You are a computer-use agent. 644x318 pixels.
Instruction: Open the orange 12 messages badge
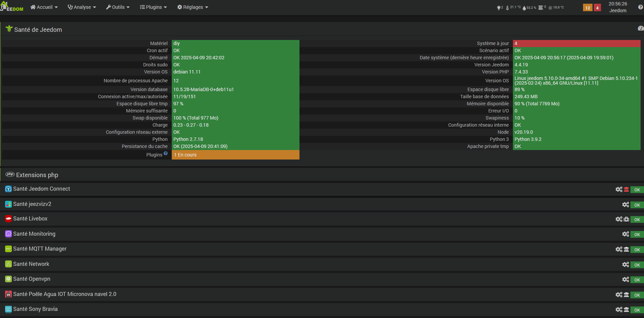point(588,8)
